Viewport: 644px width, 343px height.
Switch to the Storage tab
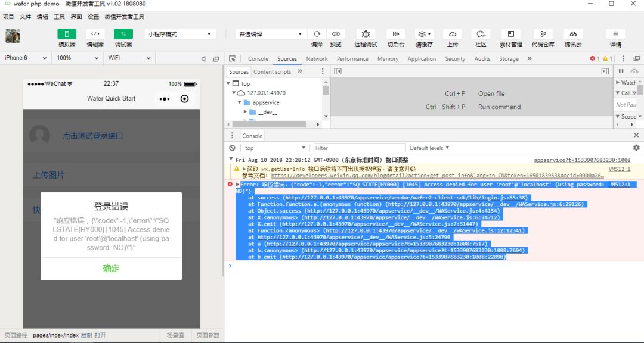click(509, 59)
